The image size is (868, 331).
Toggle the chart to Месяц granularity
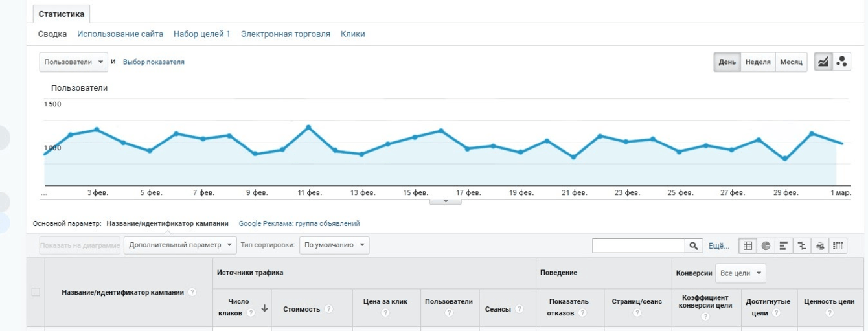point(791,62)
